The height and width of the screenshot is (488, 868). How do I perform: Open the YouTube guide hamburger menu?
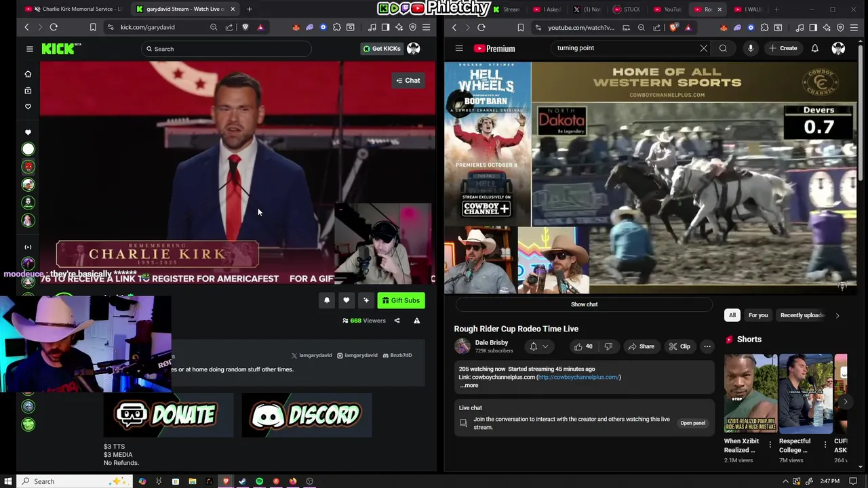459,48
